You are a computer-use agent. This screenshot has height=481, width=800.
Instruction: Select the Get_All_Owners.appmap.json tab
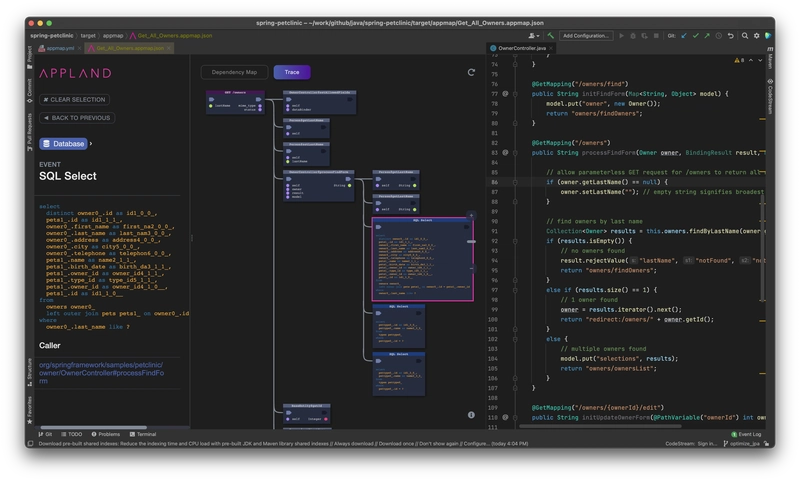pyautogui.click(x=127, y=48)
